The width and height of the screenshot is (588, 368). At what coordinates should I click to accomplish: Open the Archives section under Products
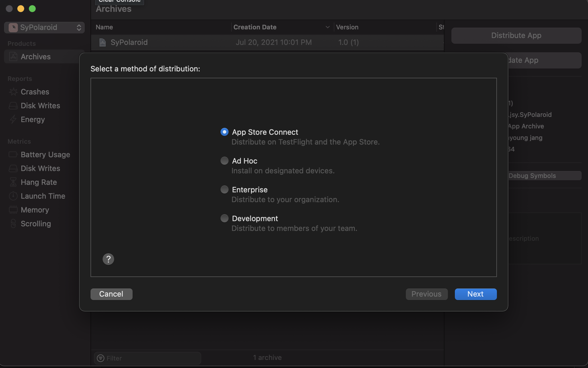35,56
